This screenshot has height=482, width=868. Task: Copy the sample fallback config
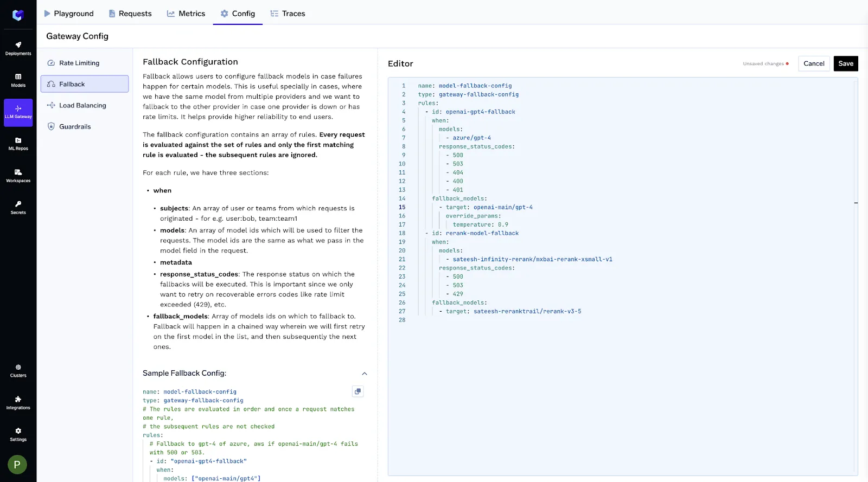(x=358, y=391)
